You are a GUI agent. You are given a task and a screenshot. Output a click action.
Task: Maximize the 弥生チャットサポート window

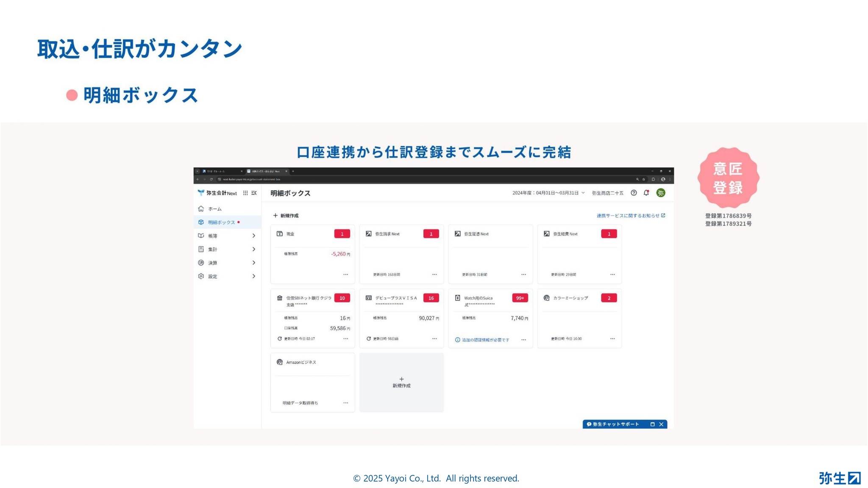653,424
